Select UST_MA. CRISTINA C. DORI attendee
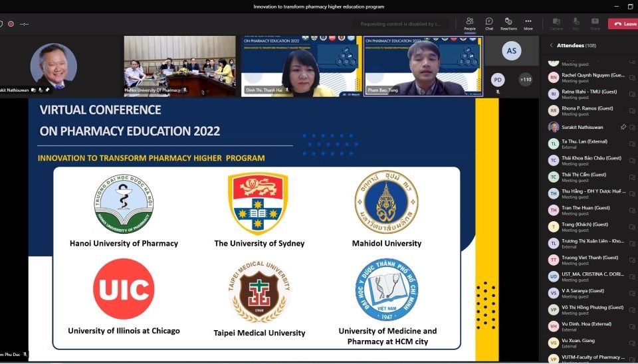Image resolution: width=638 pixels, height=364 pixels. point(589,276)
